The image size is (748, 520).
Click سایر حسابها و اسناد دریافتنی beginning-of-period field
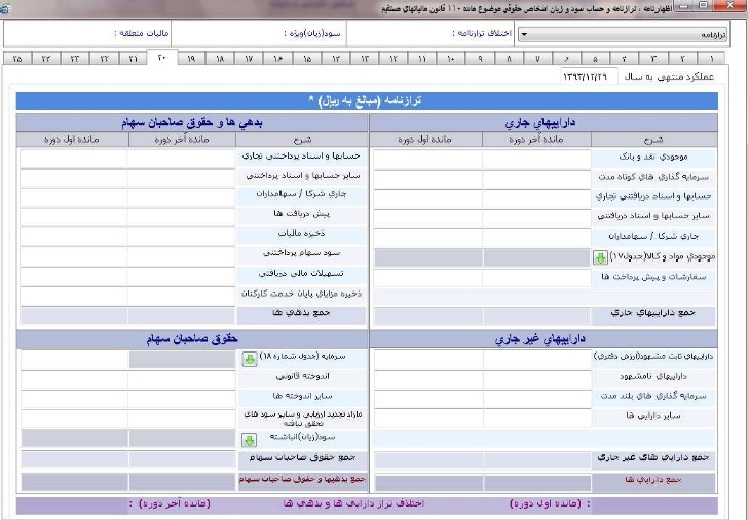[x=427, y=218]
